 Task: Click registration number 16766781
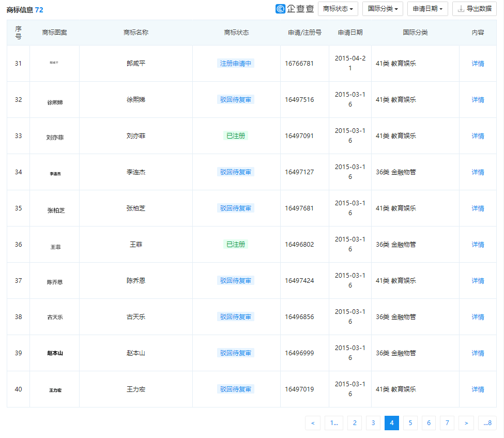point(299,64)
